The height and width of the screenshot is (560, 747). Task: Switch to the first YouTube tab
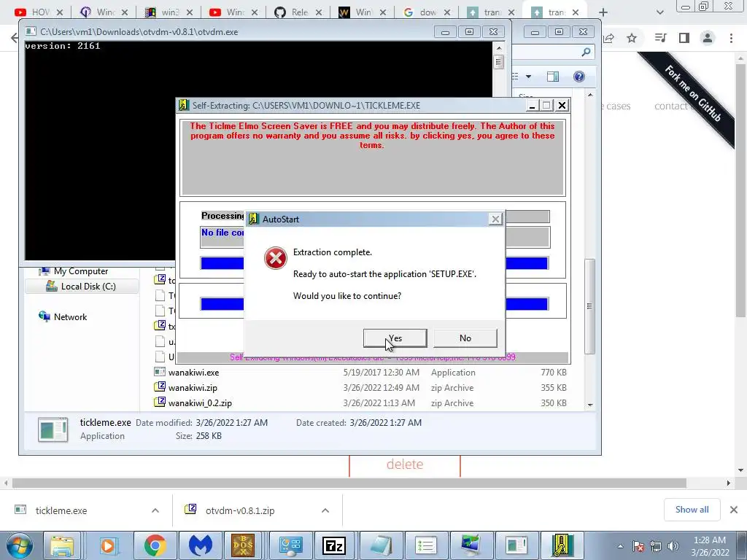(38, 12)
